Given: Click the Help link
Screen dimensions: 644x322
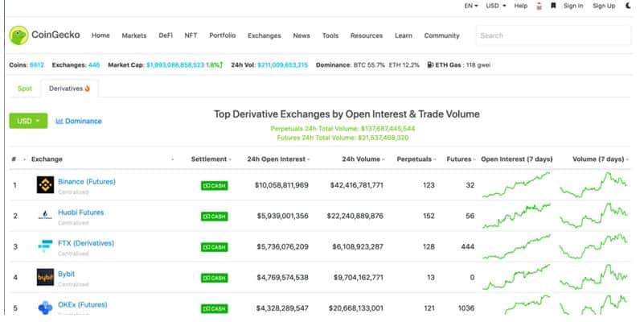Looking at the screenshot, I should coord(521,6).
